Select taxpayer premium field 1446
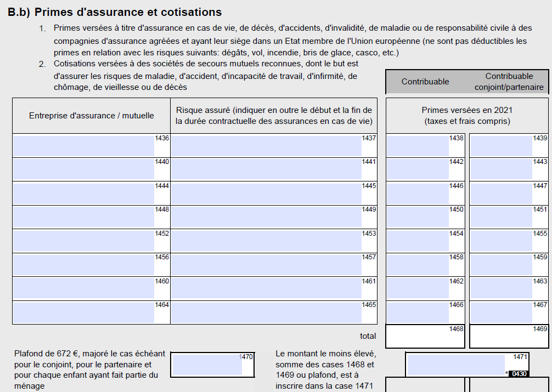This screenshot has height=392, width=552. (x=418, y=194)
